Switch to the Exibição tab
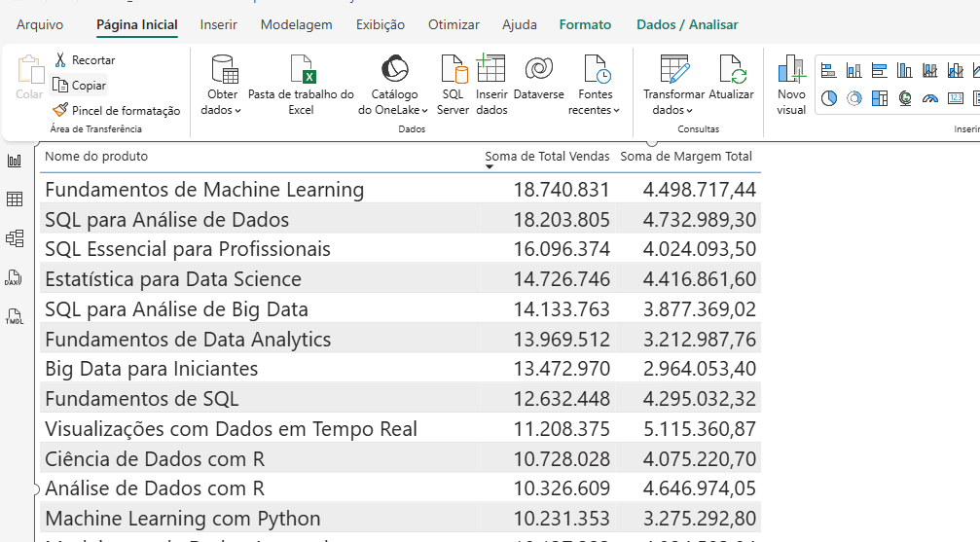Viewport: 980px width, 542px height. tap(381, 24)
